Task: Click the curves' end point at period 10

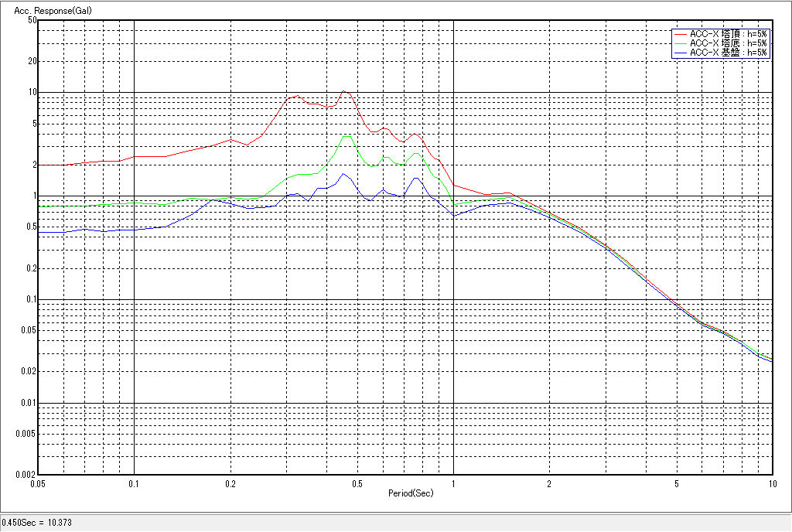Action: click(771, 360)
